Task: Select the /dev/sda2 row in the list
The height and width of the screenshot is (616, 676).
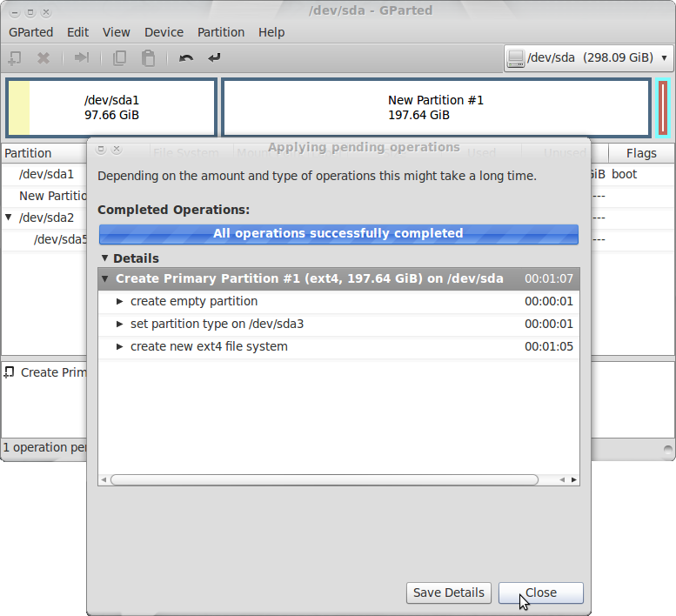Action: click(x=46, y=218)
